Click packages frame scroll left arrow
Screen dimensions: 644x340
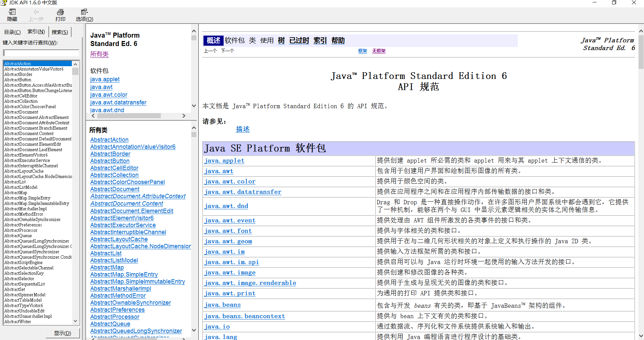click(93, 116)
